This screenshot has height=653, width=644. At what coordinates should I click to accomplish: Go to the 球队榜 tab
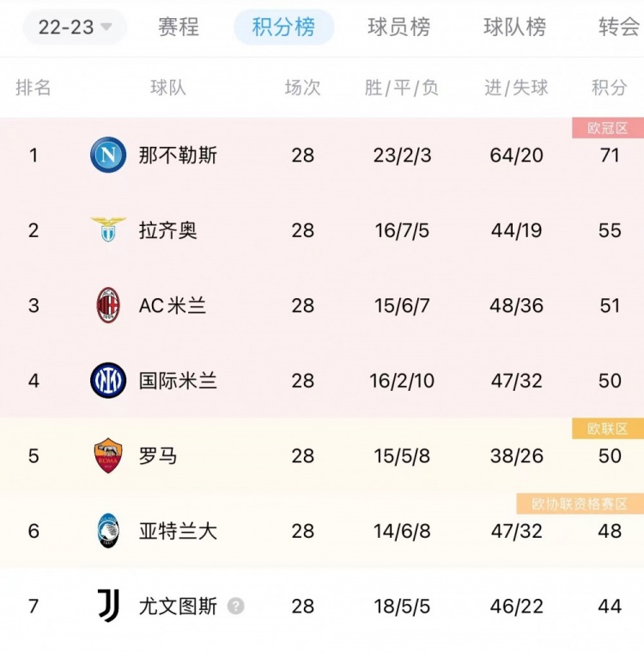514,27
